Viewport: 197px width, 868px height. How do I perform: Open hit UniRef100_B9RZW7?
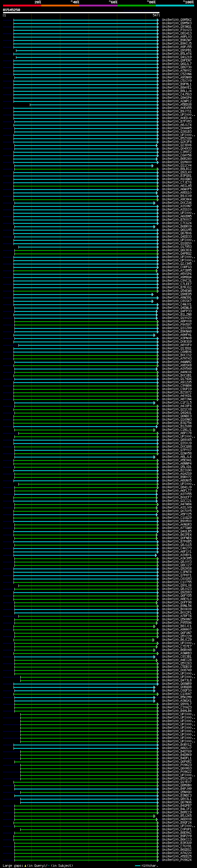click(177, 40)
